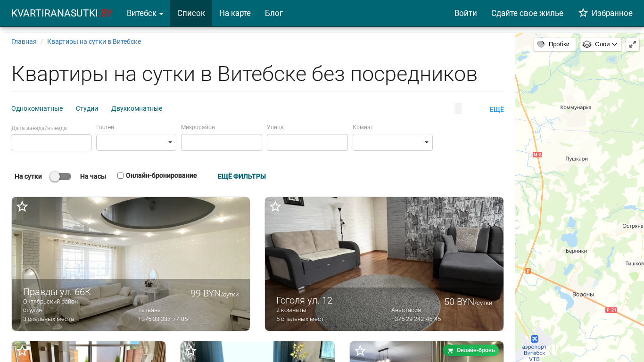Viewport: 644px width, 362px height.
Task: Switch to the На карте tab
Action: pos(235,13)
